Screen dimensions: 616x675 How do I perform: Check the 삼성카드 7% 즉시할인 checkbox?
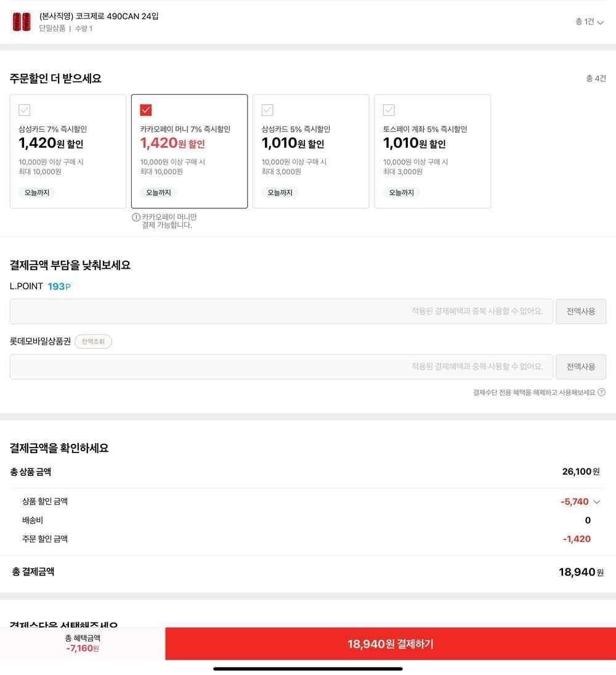point(25,110)
